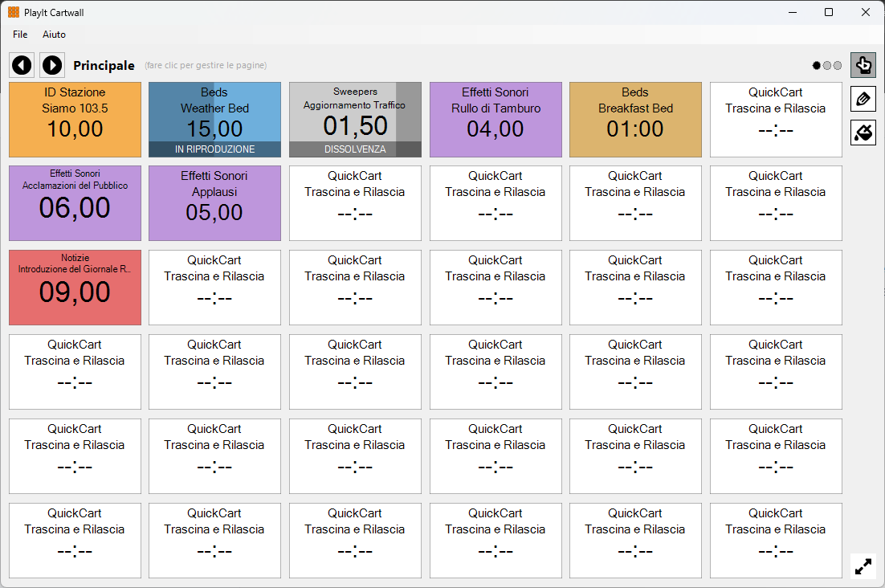Activate the play mode hand icon
The image size is (885, 588).
(x=863, y=65)
